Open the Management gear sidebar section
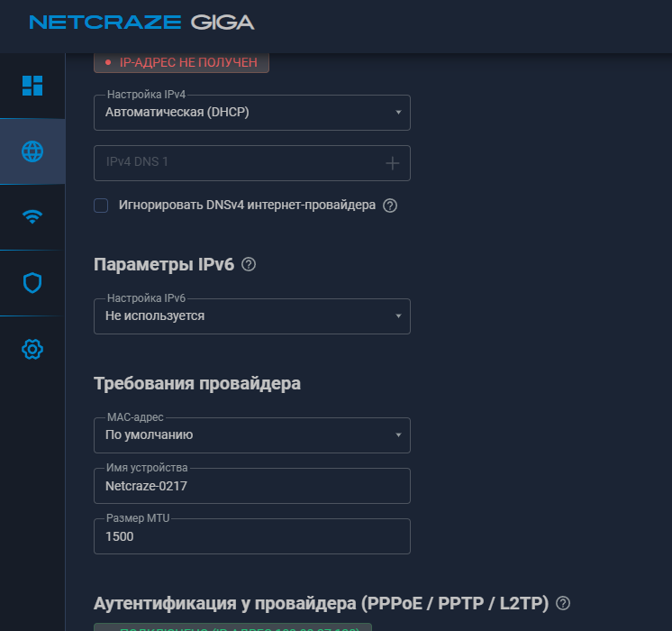The height and width of the screenshot is (631, 672). click(x=32, y=349)
